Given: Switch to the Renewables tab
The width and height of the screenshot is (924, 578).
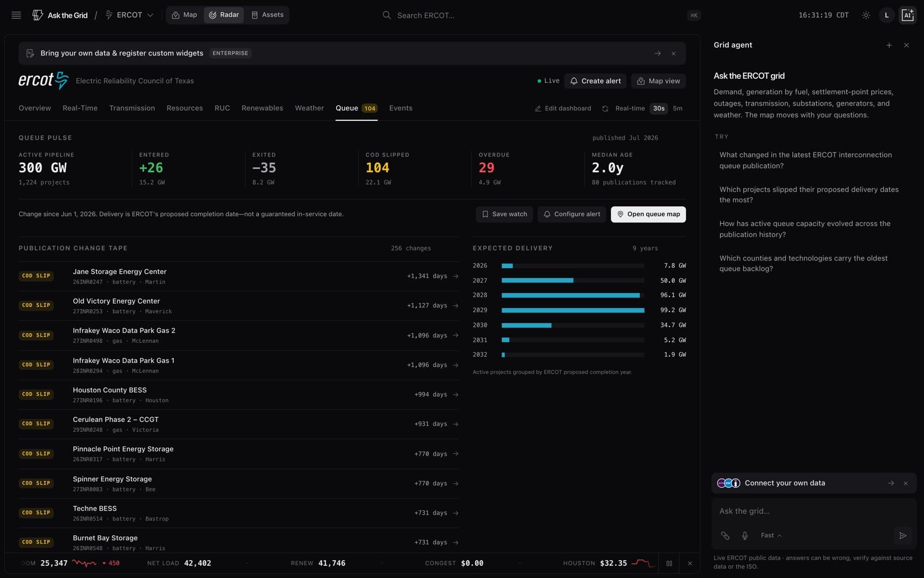Looking at the screenshot, I should tap(262, 108).
